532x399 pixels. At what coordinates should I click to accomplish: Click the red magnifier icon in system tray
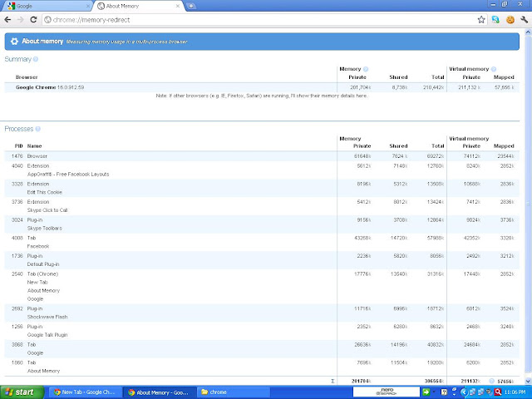click(498, 392)
